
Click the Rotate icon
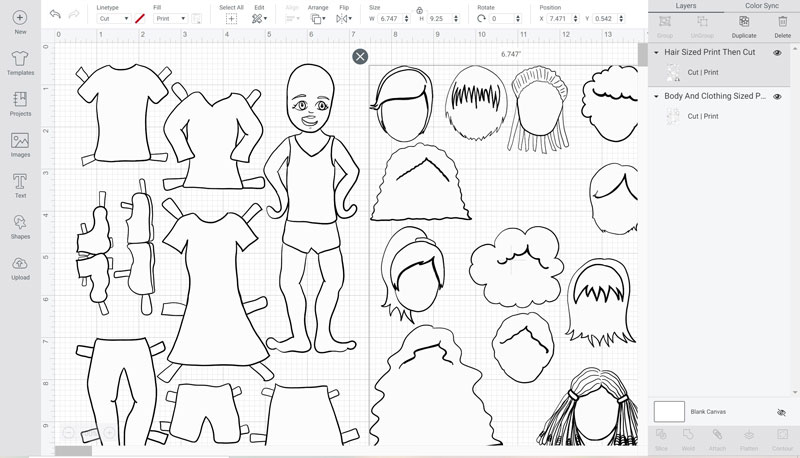pyautogui.click(x=481, y=18)
